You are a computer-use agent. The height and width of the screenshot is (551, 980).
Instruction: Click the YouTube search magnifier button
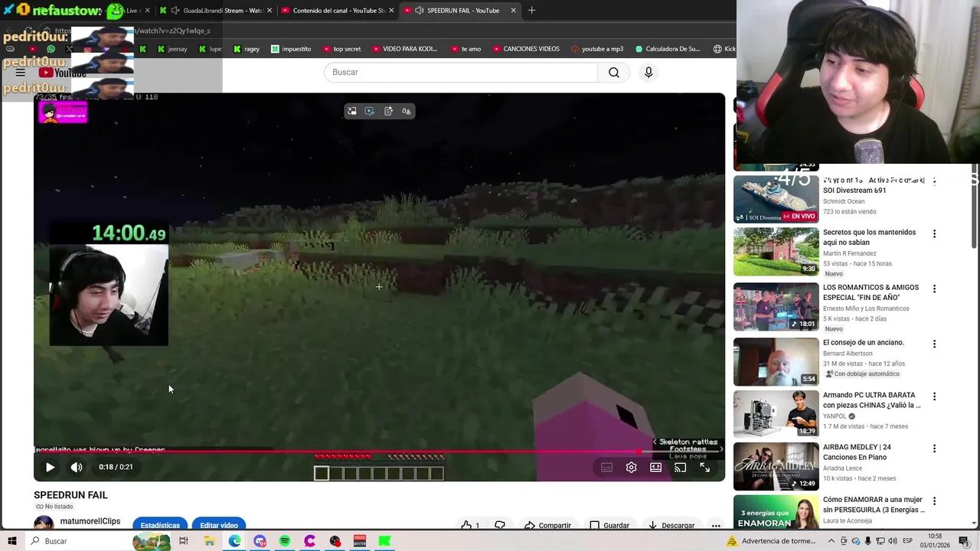(x=614, y=72)
